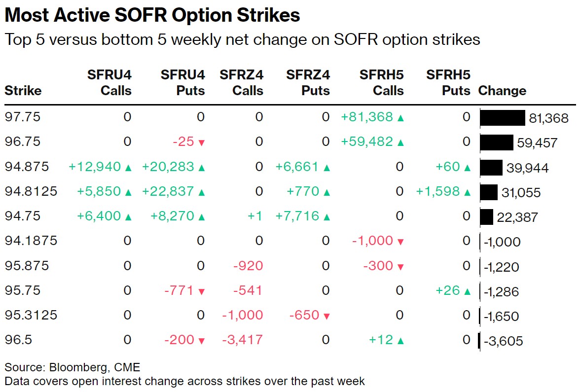This screenshot has width=580, height=392.
Task: Click the SFRH5 Puts column header
Action: click(x=448, y=83)
